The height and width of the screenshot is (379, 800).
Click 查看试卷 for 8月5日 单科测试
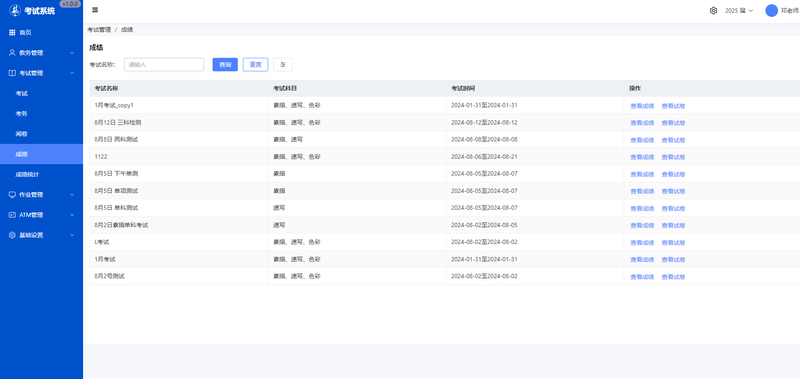(x=673, y=209)
